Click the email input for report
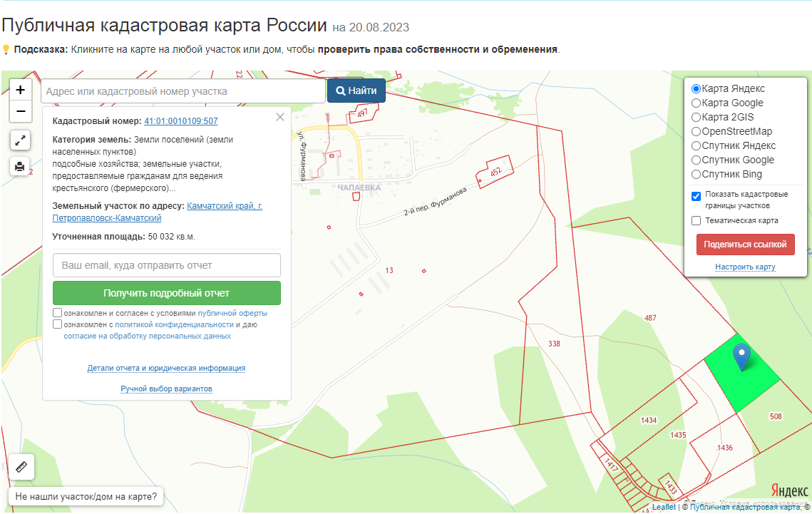 [x=167, y=265]
